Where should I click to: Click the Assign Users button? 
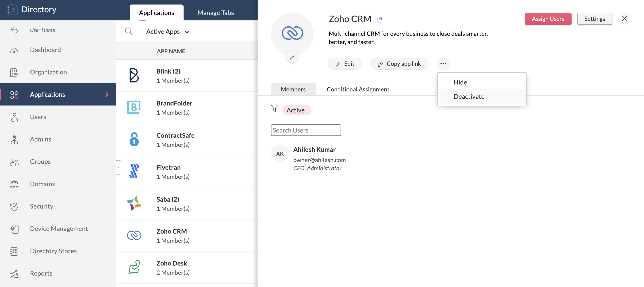coord(548,19)
